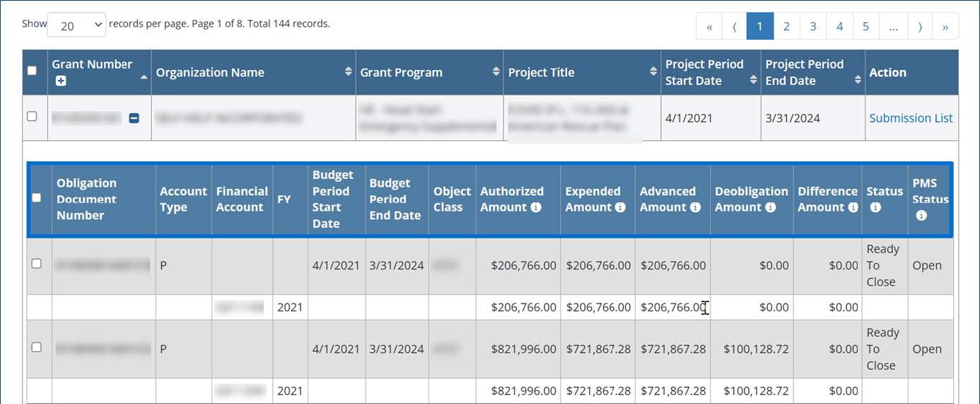Click plus icon under Grant Number header

point(61,81)
